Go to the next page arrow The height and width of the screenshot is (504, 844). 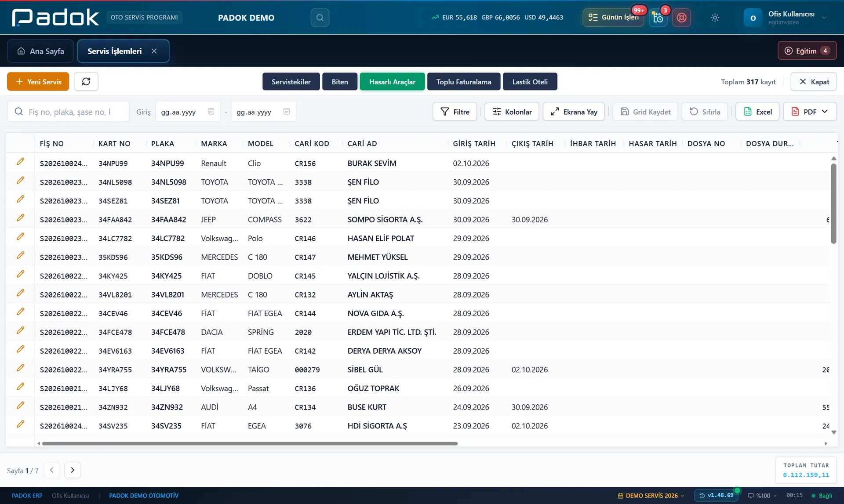click(x=73, y=470)
